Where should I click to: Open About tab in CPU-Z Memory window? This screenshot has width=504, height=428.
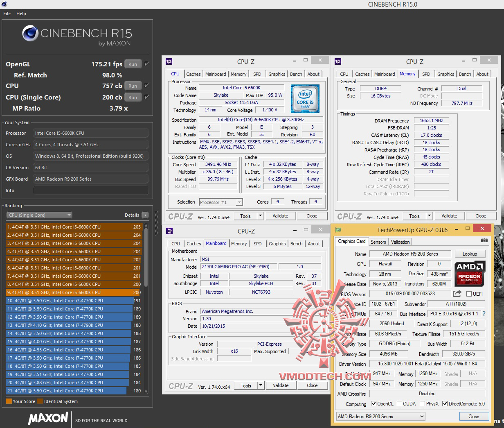pos(482,74)
